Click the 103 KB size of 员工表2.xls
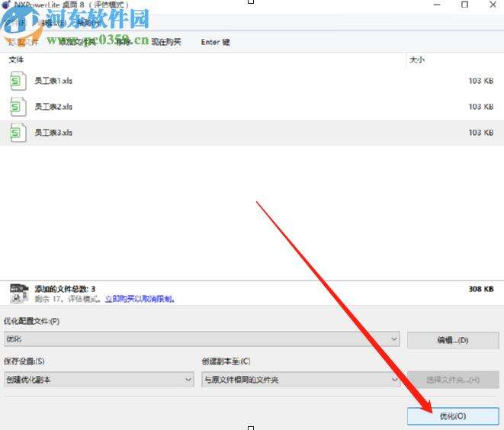Screen dimensions: 504x430 click(481, 107)
